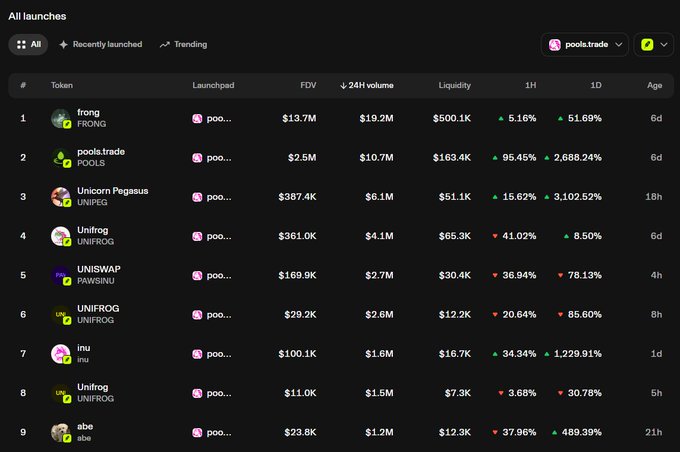This screenshot has height=452, width=680.
Task: Click the abe token avatar
Action: click(x=61, y=432)
